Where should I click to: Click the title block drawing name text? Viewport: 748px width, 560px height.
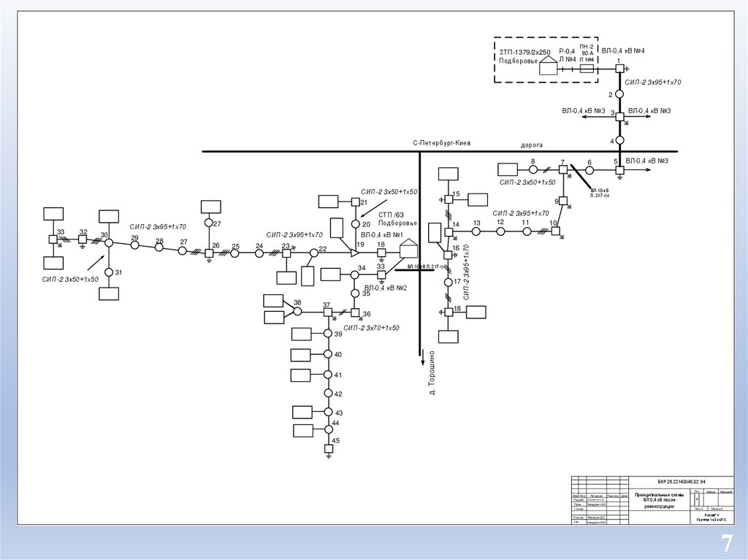tap(660, 501)
